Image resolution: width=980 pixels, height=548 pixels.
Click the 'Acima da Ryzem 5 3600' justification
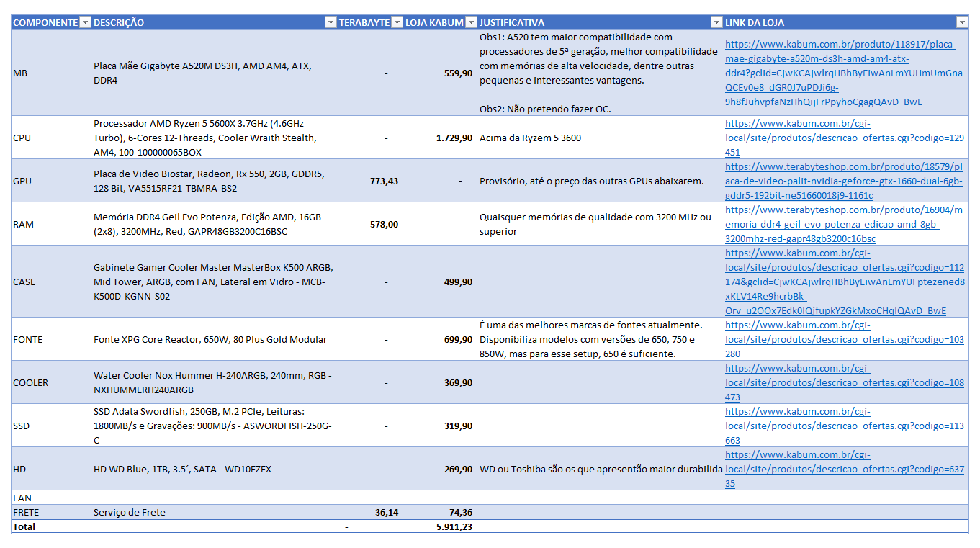(x=531, y=138)
